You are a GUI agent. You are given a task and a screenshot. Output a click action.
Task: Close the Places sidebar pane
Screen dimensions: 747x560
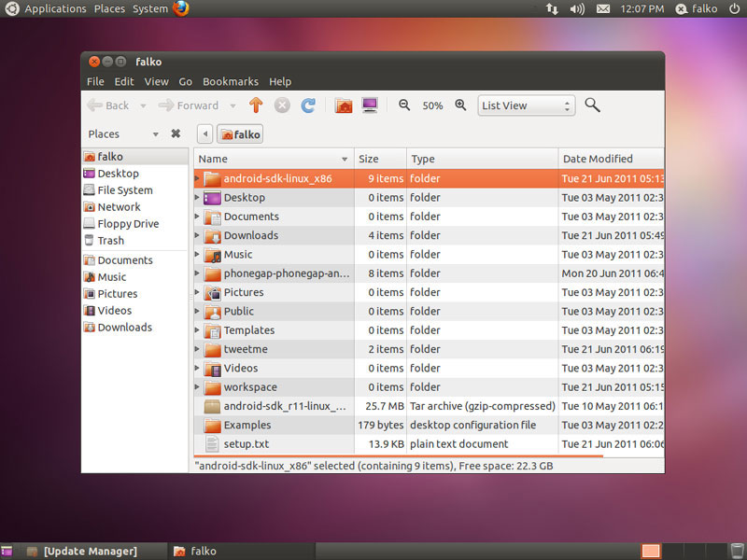click(x=176, y=133)
